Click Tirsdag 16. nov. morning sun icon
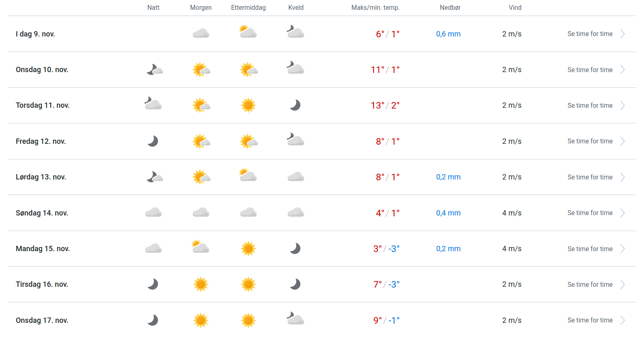The width and height of the screenshot is (644, 338). (x=201, y=284)
